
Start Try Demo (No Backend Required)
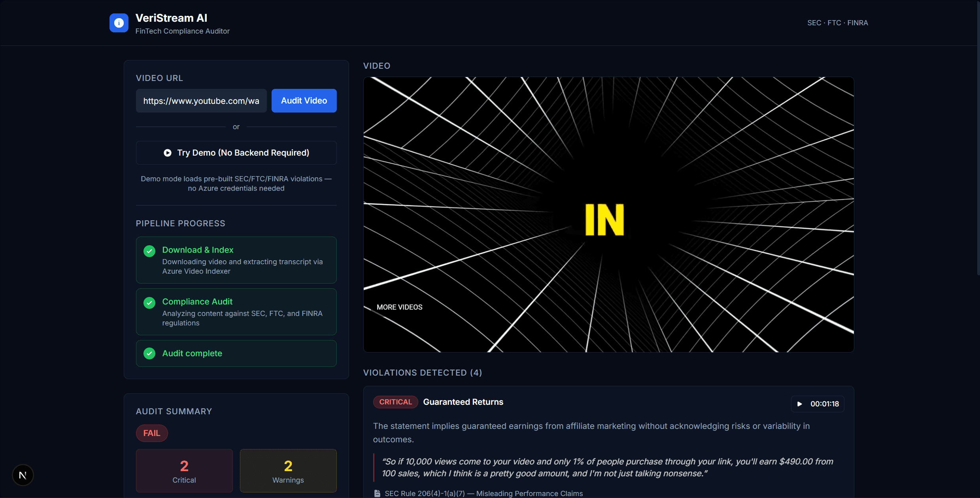click(x=236, y=153)
